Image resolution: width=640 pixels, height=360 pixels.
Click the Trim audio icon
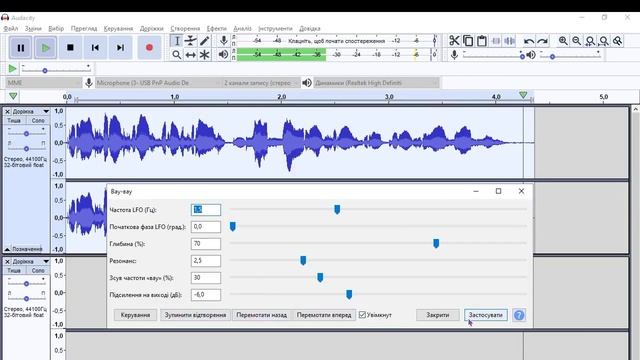click(x=496, y=41)
